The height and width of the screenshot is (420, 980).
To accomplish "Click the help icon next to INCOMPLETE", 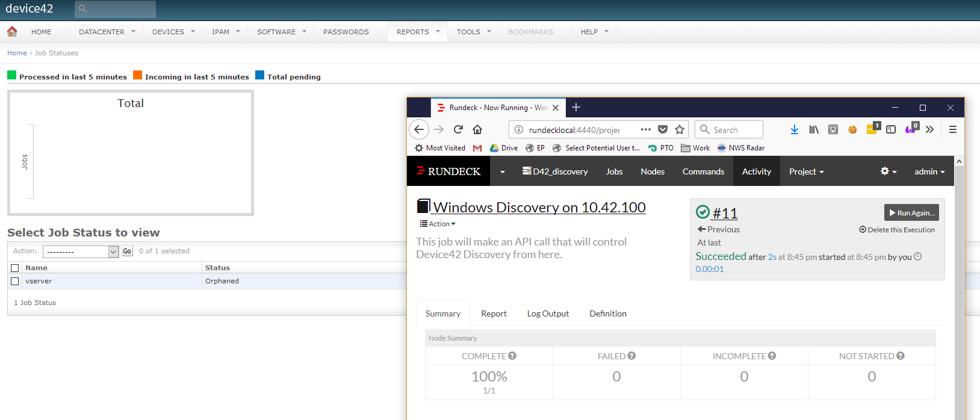I will [772, 356].
